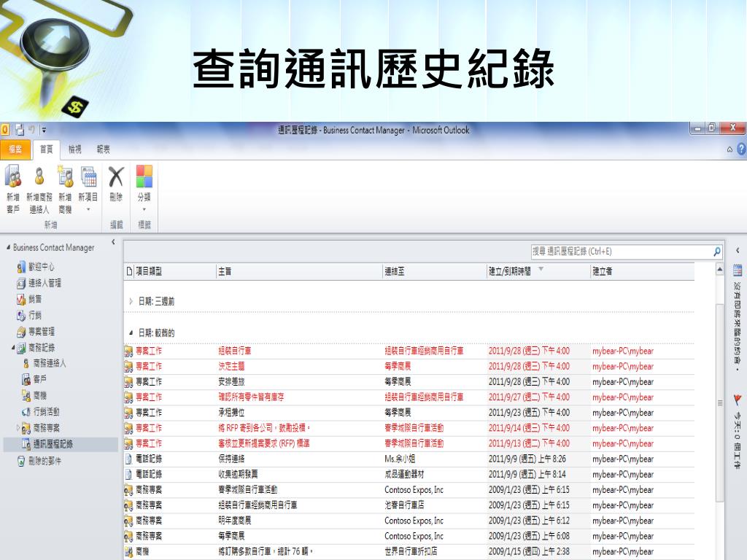Open the quick access toolbar customize dropdown
Screen dimensions: 747x560
[44, 130]
